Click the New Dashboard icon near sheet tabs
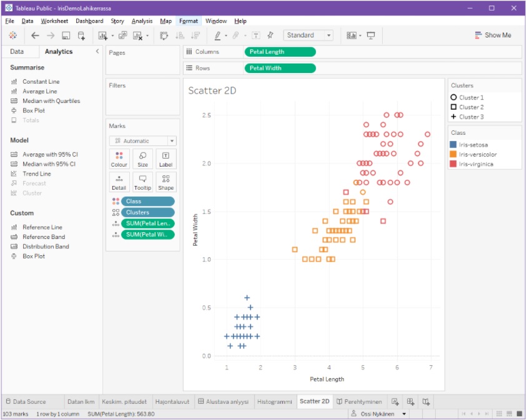Viewport: 527px width, 420px height. [x=411, y=402]
